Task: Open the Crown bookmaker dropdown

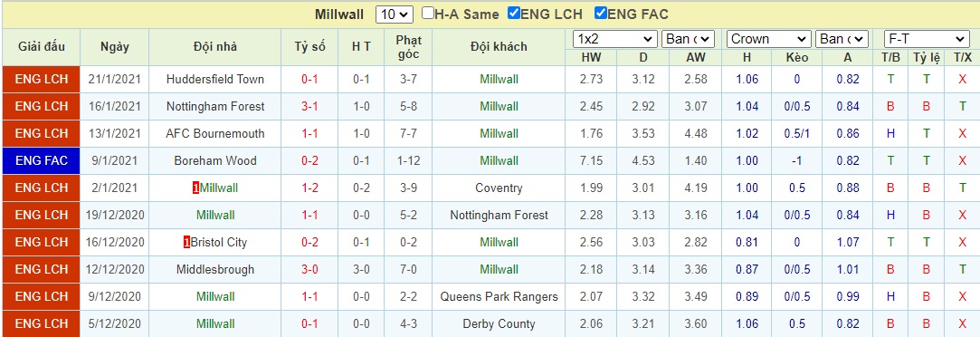Action: (769, 39)
